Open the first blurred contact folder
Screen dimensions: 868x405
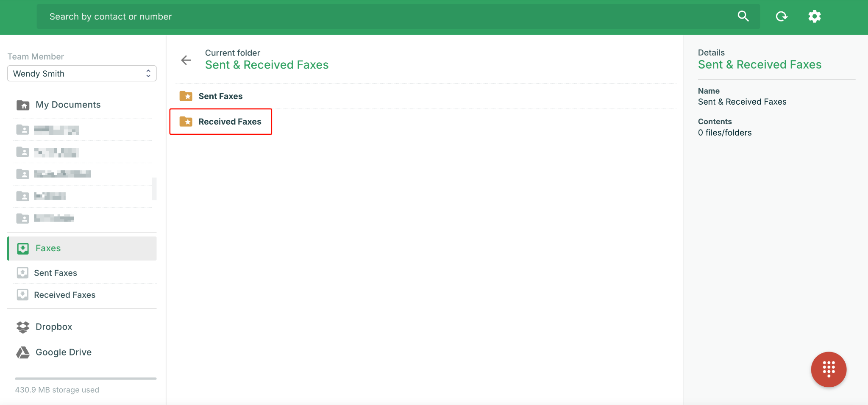pyautogui.click(x=56, y=130)
